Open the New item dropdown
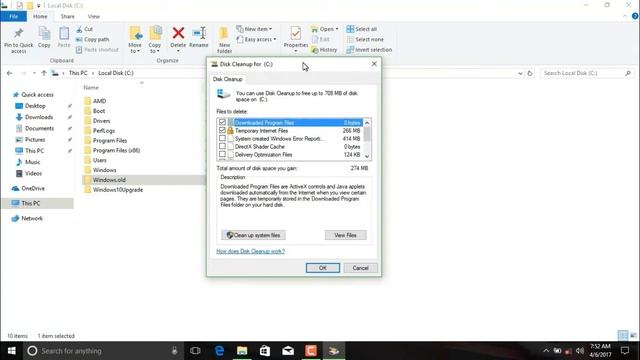The image size is (640, 360). tap(270, 29)
